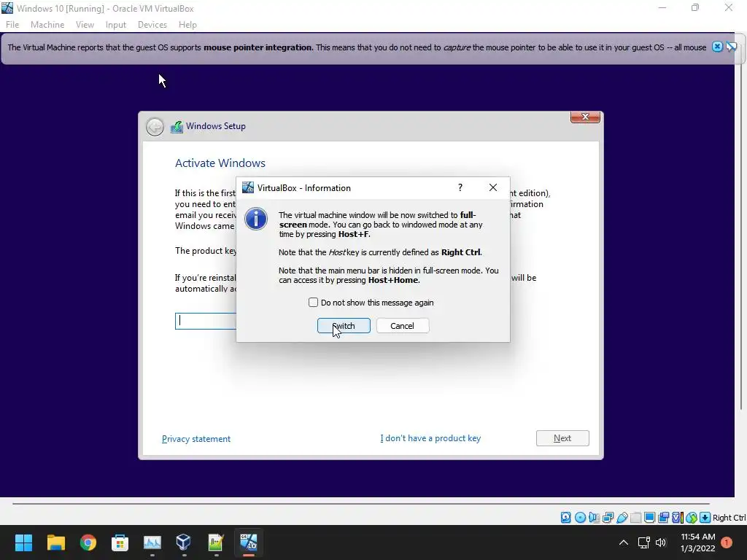Open the Devices menu
The width and height of the screenshot is (747, 560).
click(x=152, y=25)
